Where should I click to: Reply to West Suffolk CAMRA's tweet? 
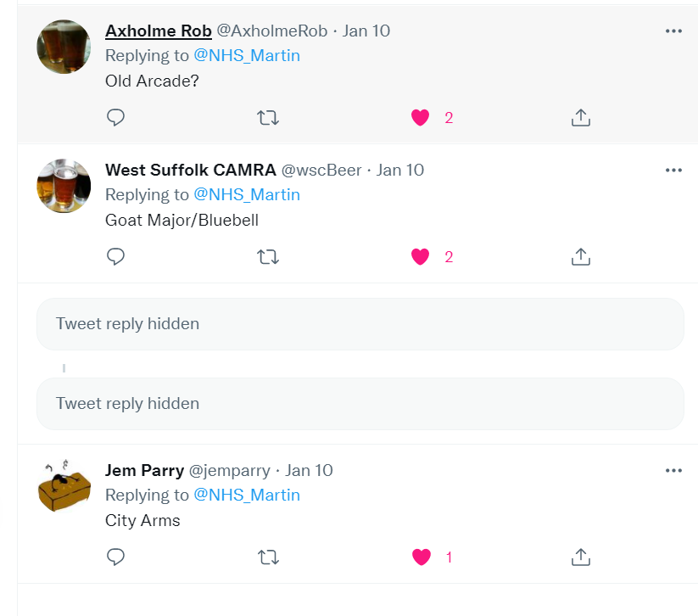116,256
